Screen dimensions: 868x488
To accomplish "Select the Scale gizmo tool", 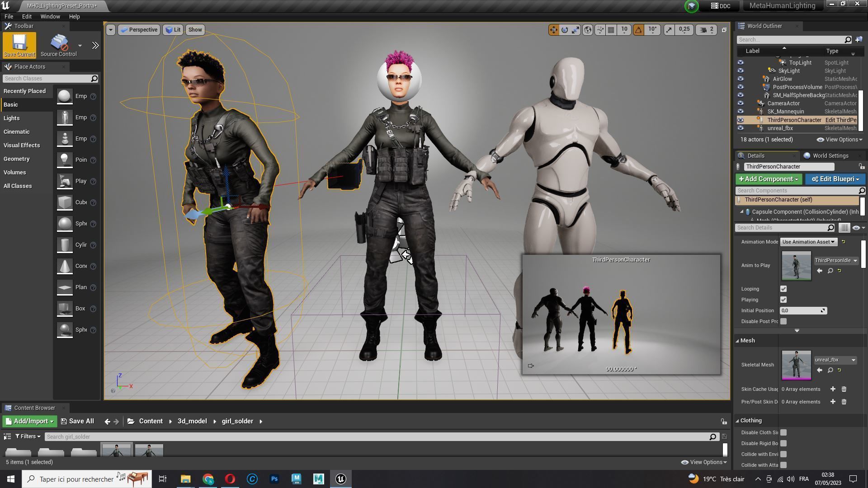I will [x=576, y=29].
